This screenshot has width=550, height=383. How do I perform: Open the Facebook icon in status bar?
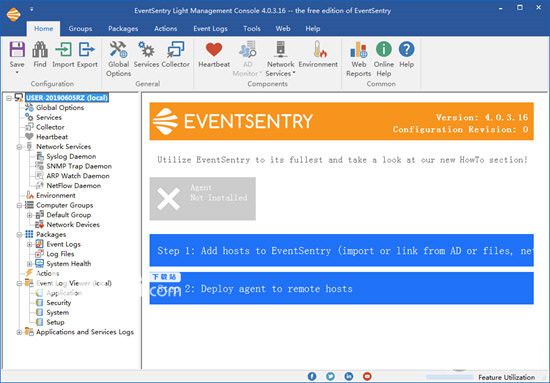coord(312,376)
